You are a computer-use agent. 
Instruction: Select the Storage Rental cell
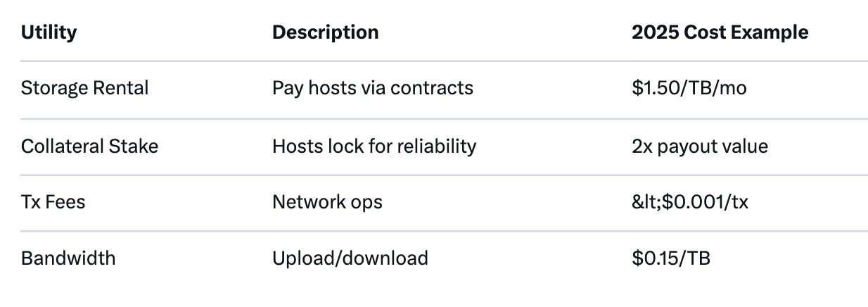pos(84,88)
